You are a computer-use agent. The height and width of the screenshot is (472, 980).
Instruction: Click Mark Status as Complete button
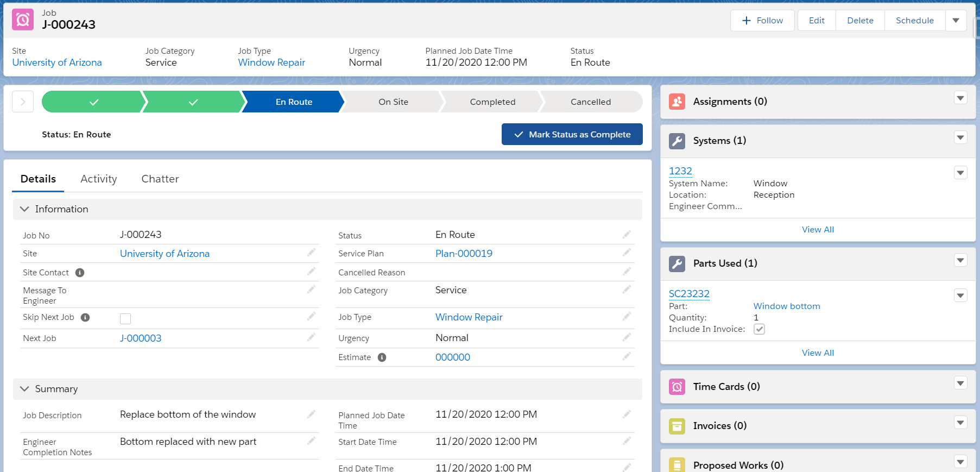click(x=572, y=134)
